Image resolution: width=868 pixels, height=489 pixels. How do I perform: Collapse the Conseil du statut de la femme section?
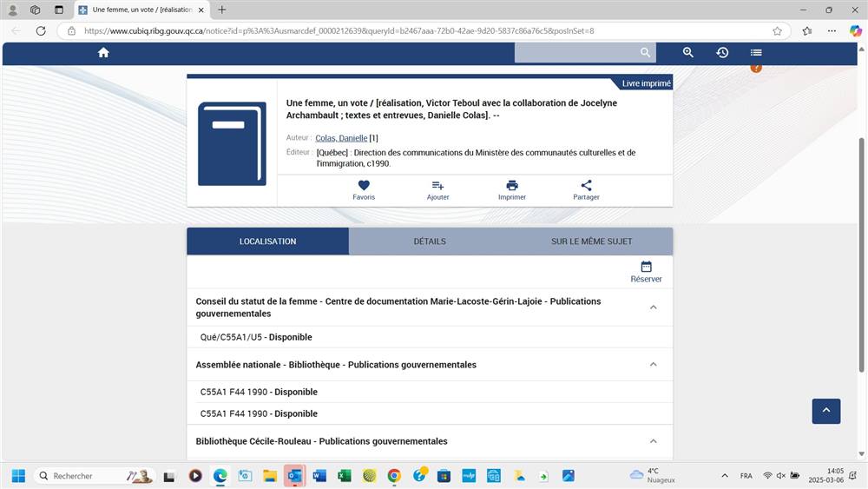click(654, 307)
